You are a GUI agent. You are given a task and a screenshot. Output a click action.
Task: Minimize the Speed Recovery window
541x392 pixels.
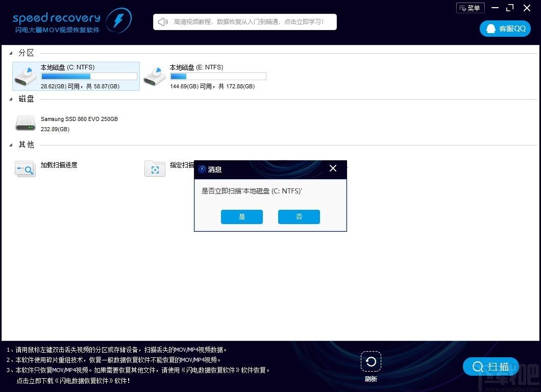pos(495,8)
